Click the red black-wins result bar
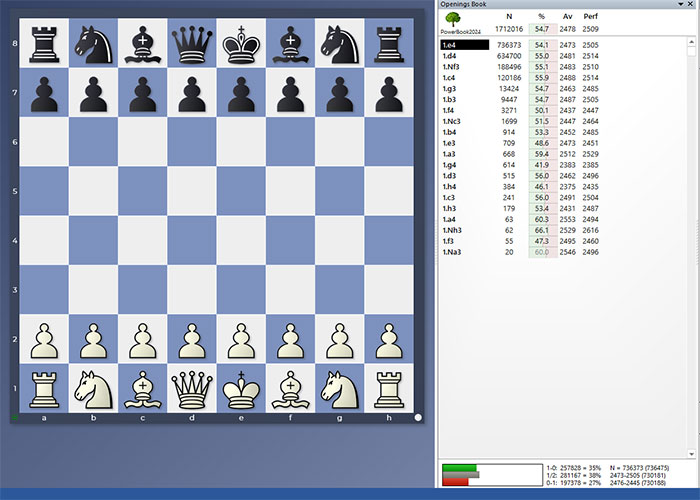This screenshot has height=500, width=700. pos(455,482)
